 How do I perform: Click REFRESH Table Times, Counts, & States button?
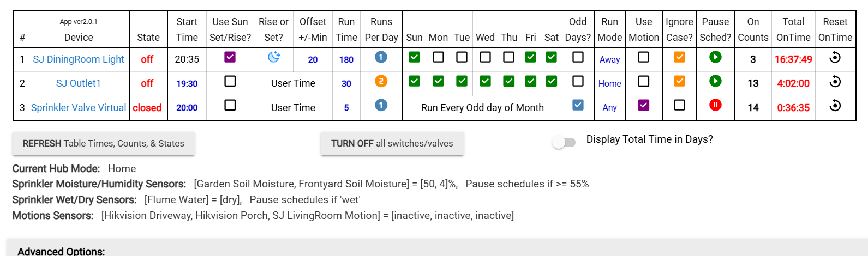pyautogui.click(x=104, y=144)
